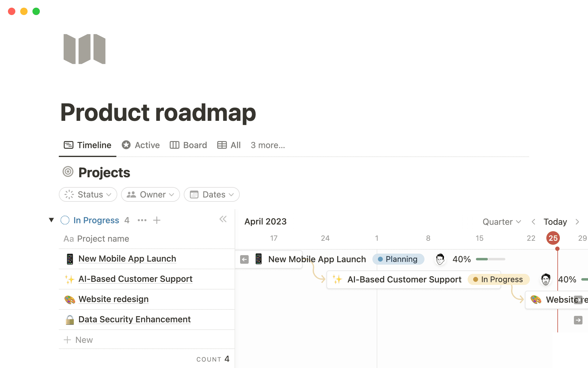Add a new project via plus icon
The width and height of the screenshot is (588, 368).
[156, 220]
